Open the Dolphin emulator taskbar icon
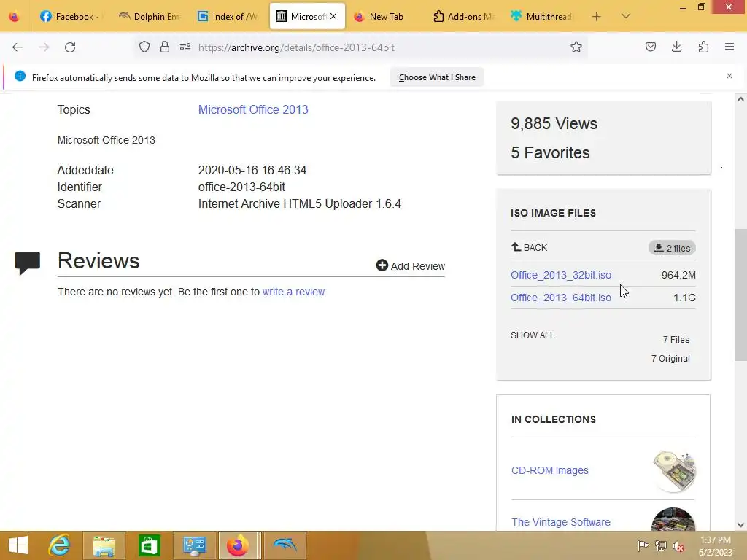747x560 pixels. tap(285, 545)
